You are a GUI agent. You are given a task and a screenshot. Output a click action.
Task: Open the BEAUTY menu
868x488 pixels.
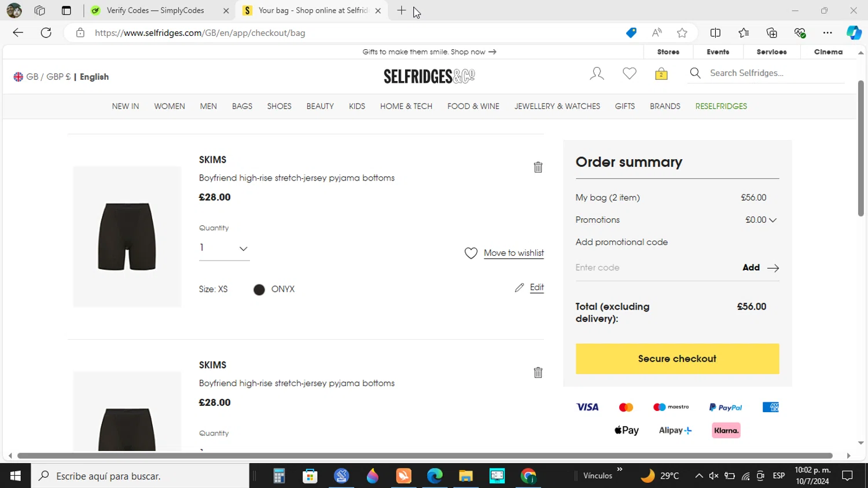[320, 107]
